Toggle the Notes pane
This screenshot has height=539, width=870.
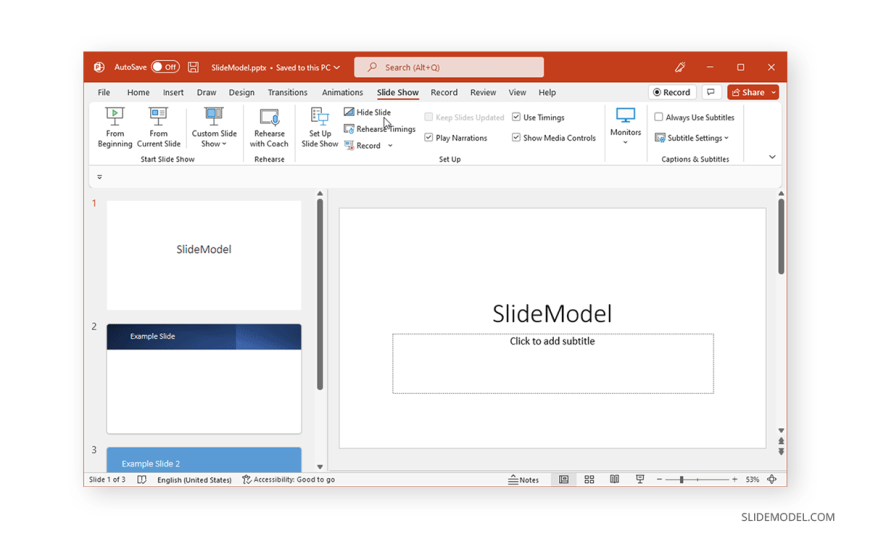click(523, 480)
